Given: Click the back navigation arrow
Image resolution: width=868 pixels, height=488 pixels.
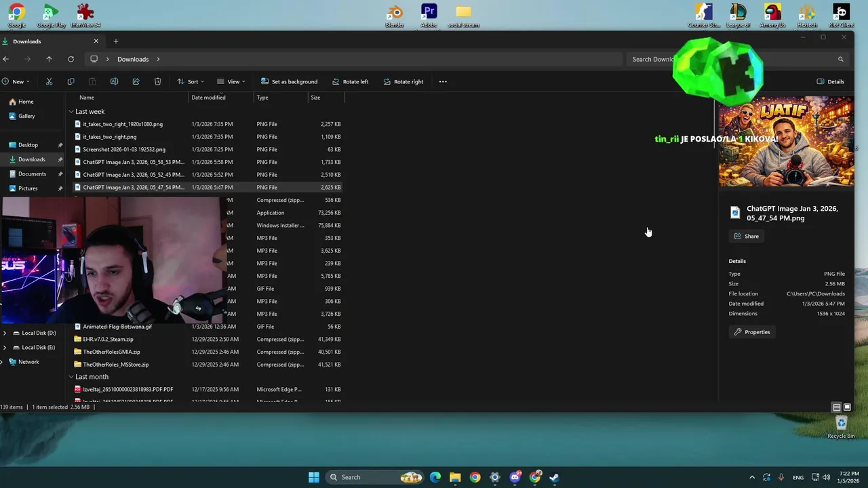Looking at the screenshot, I should tap(5, 59).
